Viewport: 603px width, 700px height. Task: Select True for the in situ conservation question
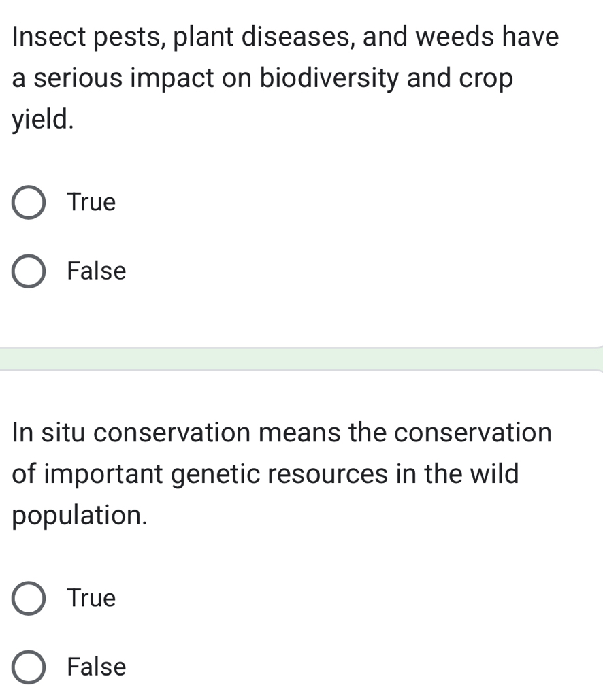[x=29, y=599]
